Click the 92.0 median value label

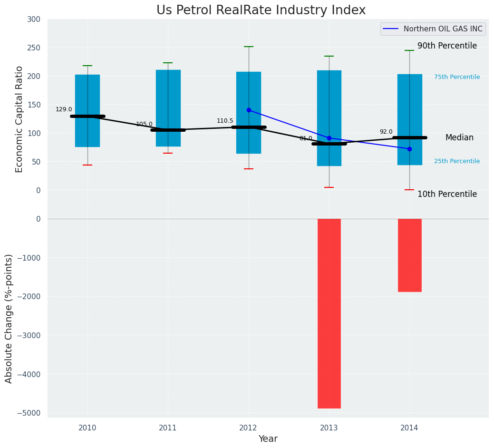[x=386, y=132]
